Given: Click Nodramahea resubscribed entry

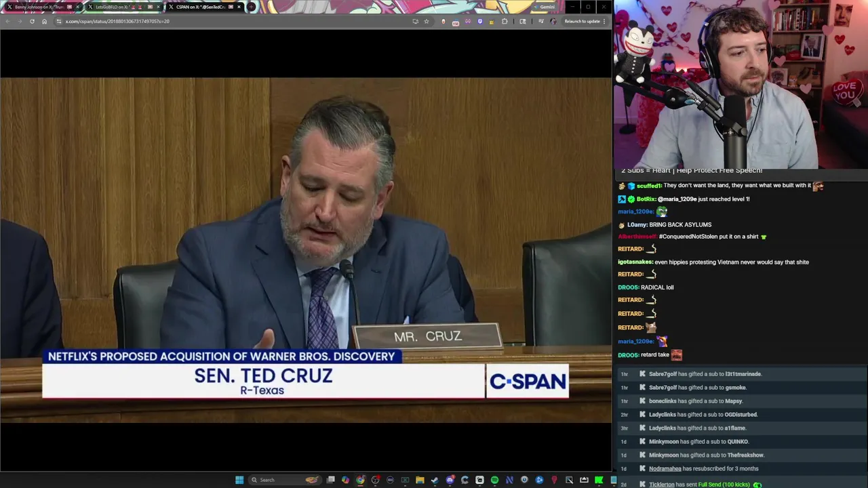Looking at the screenshot, I should [704, 469].
